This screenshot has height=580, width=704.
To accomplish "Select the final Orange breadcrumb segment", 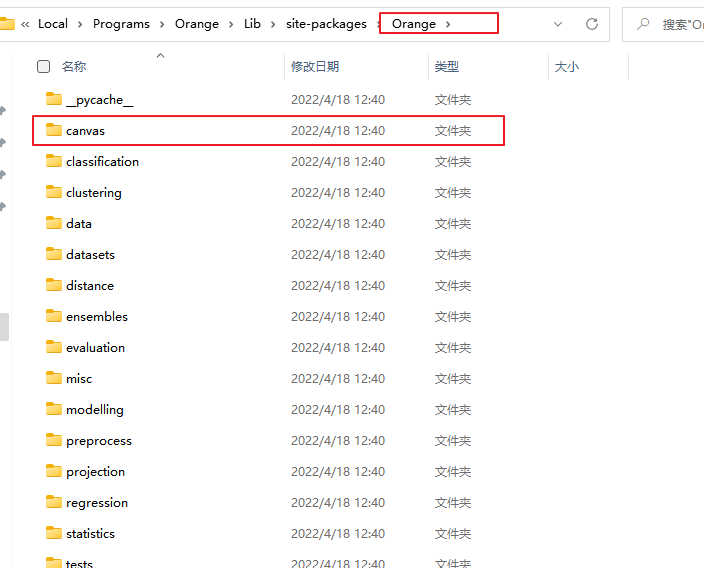I will point(414,23).
